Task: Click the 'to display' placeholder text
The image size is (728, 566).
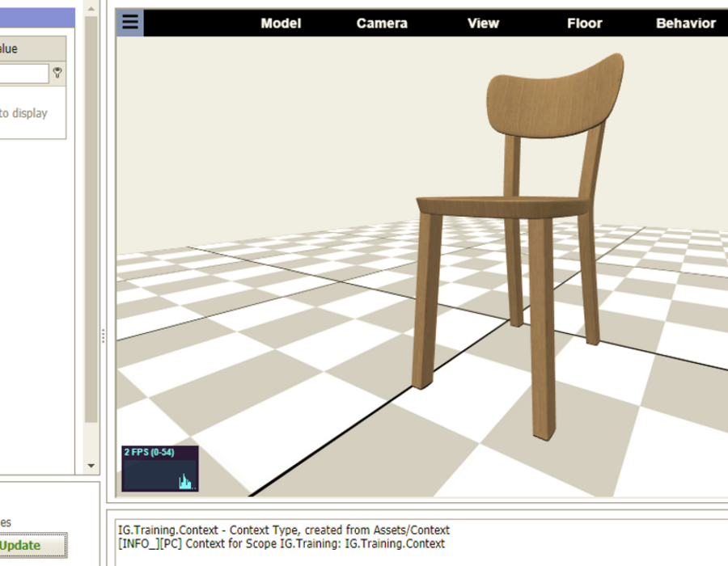Action: click(23, 113)
